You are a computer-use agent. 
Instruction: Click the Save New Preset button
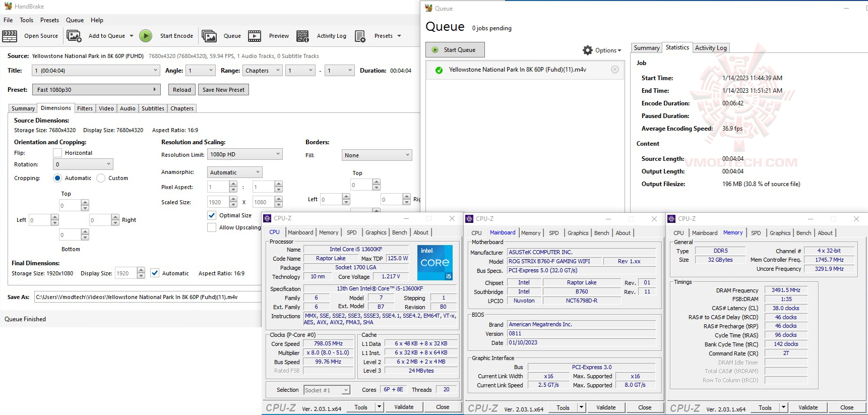(x=223, y=90)
